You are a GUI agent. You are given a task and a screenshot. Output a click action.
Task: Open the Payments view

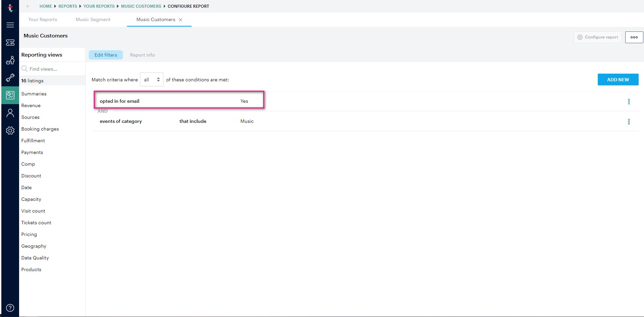click(x=32, y=152)
